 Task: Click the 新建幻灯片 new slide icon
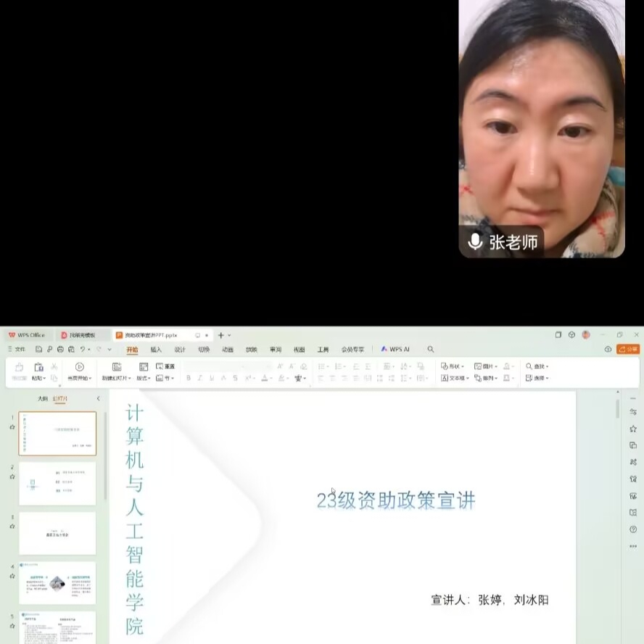pyautogui.click(x=117, y=367)
